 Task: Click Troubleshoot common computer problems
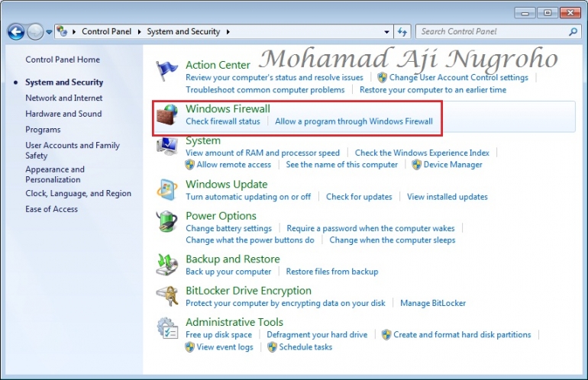point(265,90)
